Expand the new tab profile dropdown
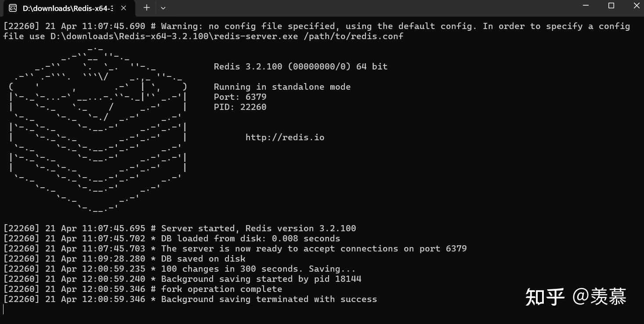The height and width of the screenshot is (324, 644). tap(163, 8)
